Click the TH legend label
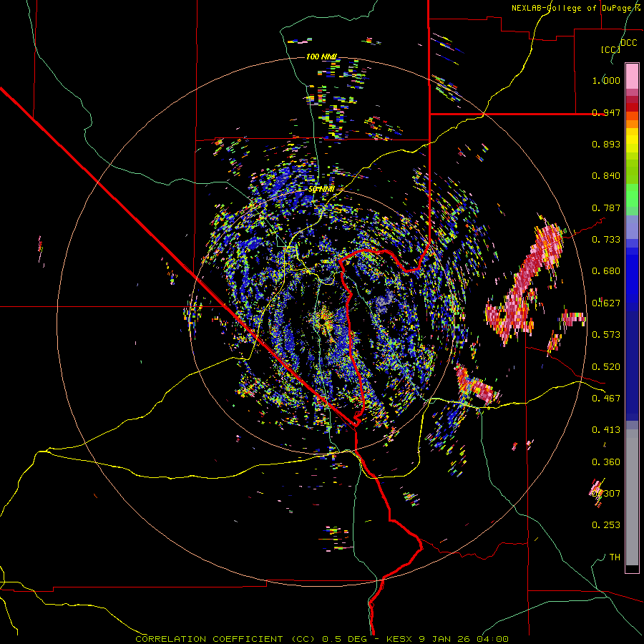 (615, 557)
